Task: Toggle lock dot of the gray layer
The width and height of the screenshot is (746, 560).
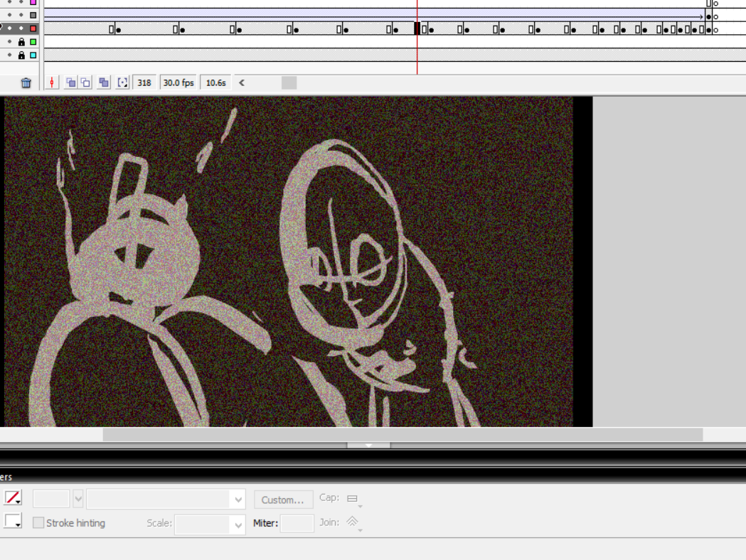Action: pos(21,15)
